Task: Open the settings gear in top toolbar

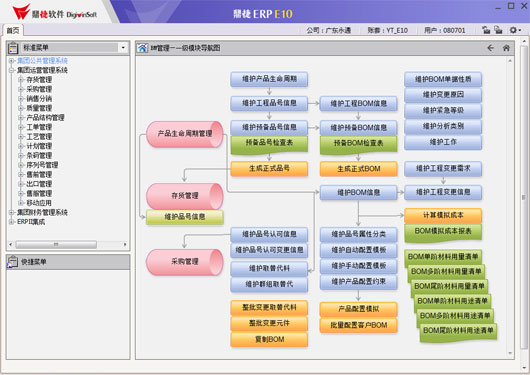Action: pos(513,30)
